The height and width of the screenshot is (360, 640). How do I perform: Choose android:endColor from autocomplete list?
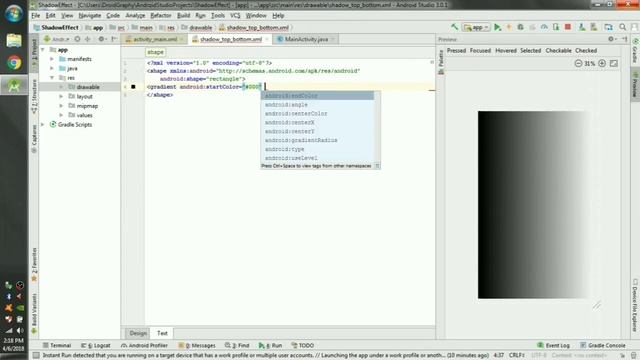[x=317, y=96]
